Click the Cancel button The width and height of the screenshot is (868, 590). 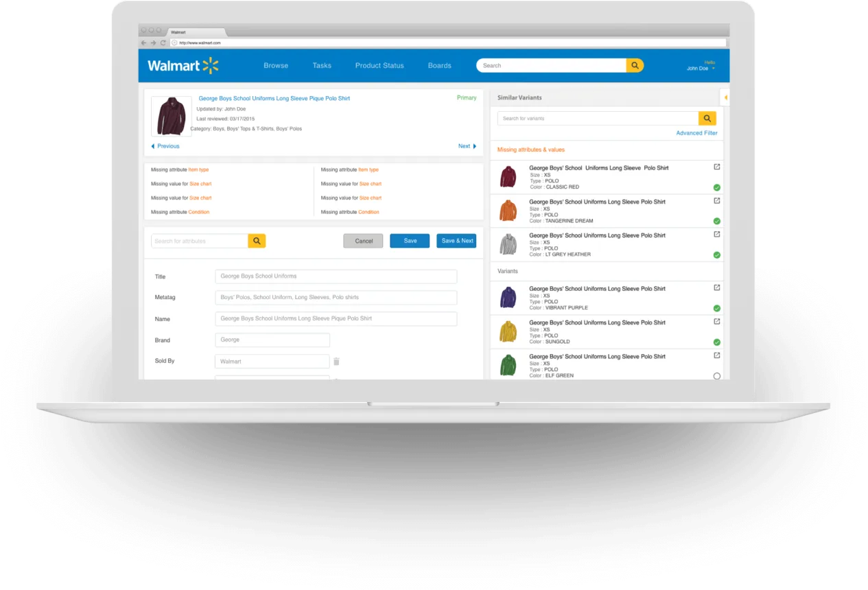point(364,241)
